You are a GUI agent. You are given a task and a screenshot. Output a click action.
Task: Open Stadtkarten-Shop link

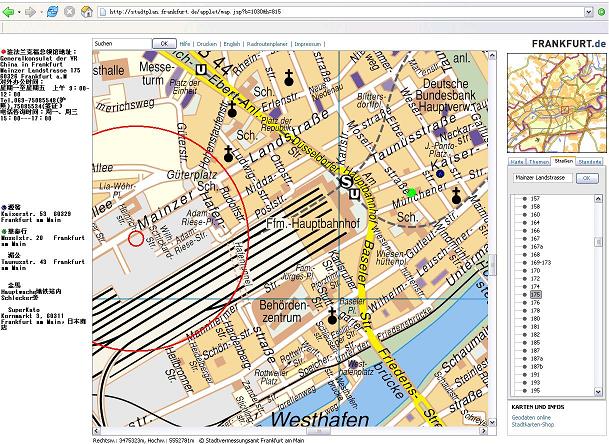point(532,425)
